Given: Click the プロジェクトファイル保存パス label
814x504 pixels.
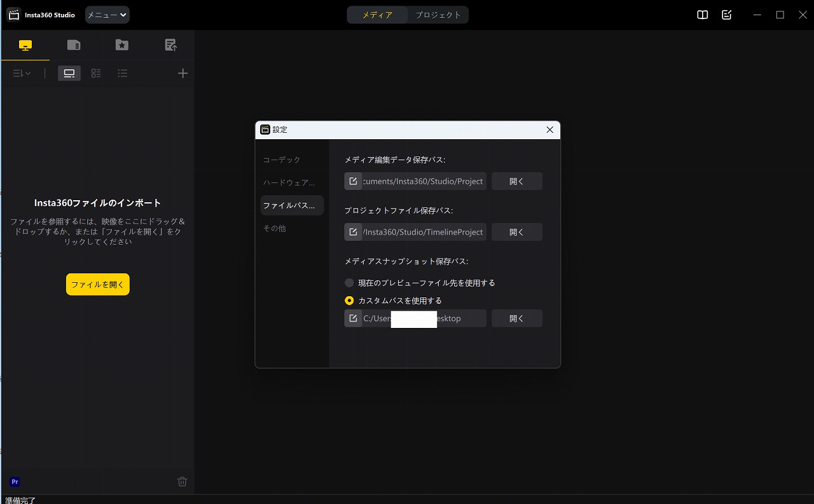Looking at the screenshot, I should (399, 210).
